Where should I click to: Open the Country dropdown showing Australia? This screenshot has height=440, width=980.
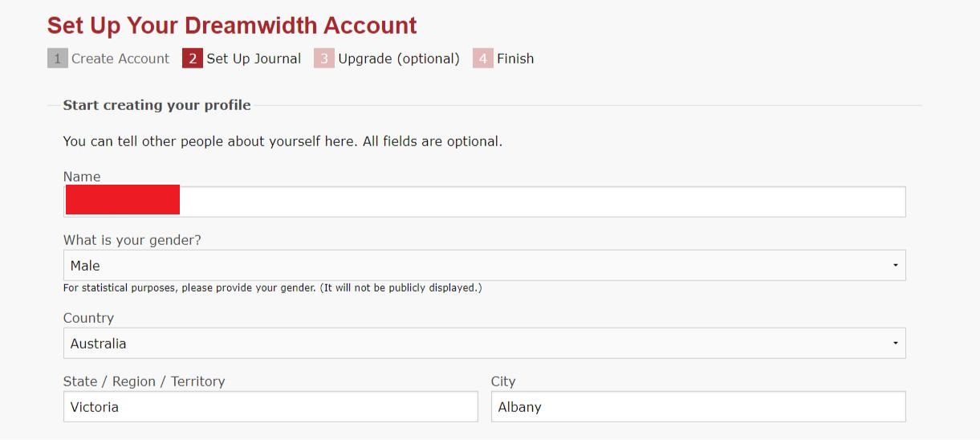pyautogui.click(x=485, y=343)
